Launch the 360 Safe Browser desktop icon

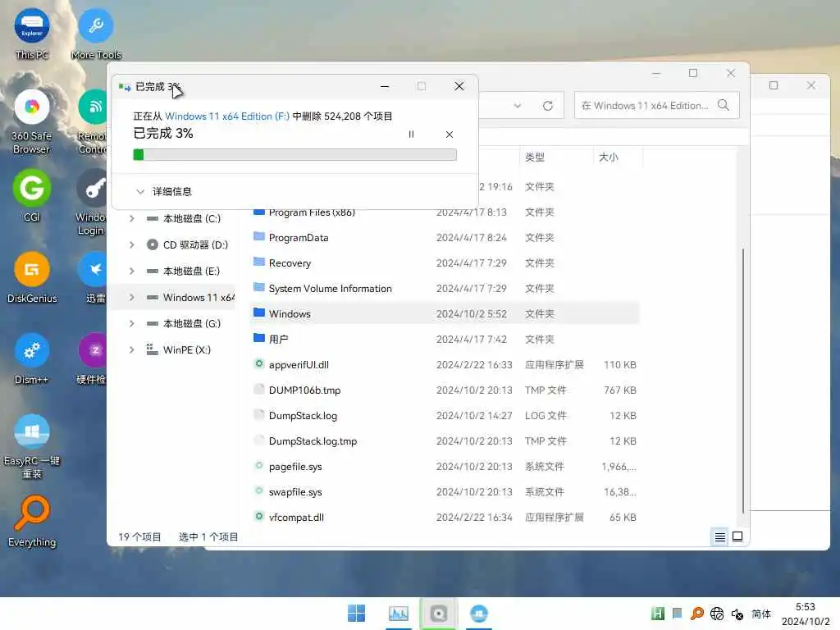coord(32,121)
